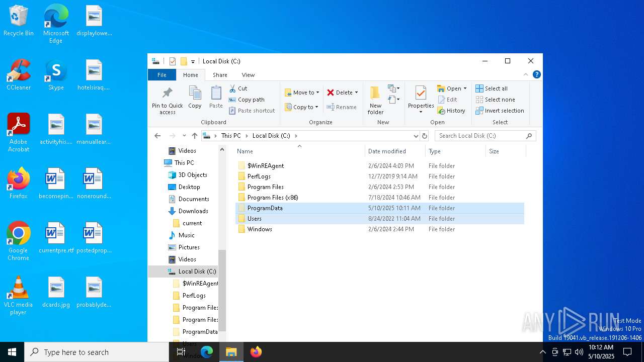Expand the Open button dropdown arrow
The height and width of the screenshot is (362, 644).
(x=465, y=88)
